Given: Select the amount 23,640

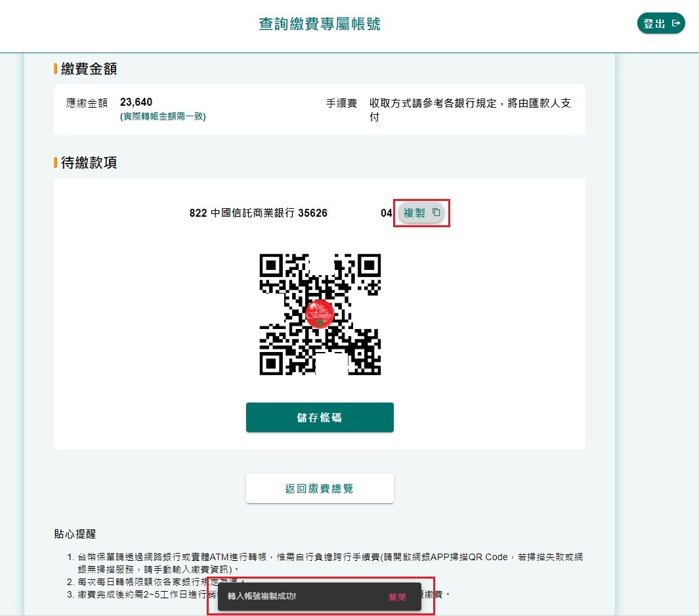Looking at the screenshot, I should (136, 102).
